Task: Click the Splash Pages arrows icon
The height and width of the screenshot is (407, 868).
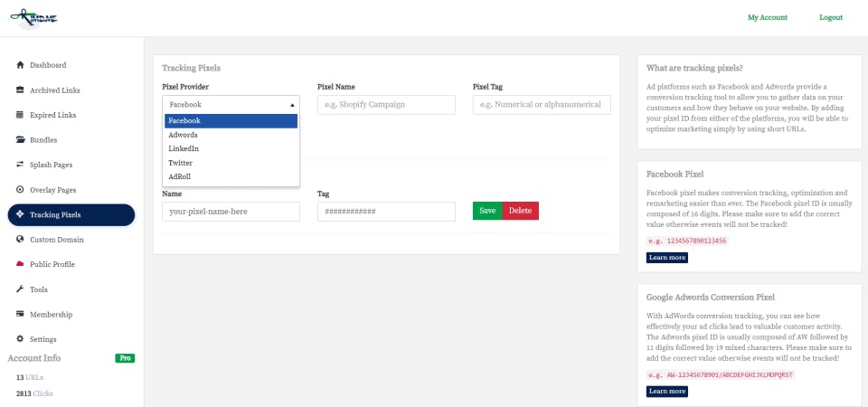Action: click(x=20, y=165)
